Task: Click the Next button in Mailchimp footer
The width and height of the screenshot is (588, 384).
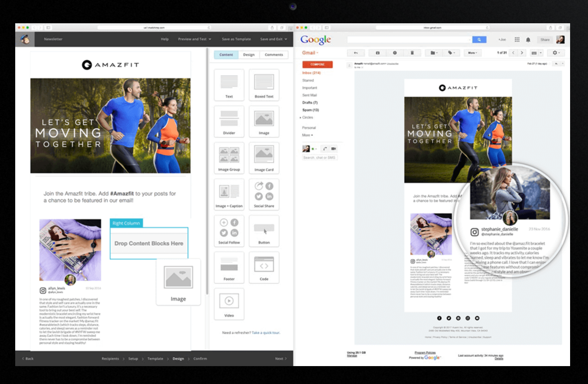Action: tap(281, 358)
